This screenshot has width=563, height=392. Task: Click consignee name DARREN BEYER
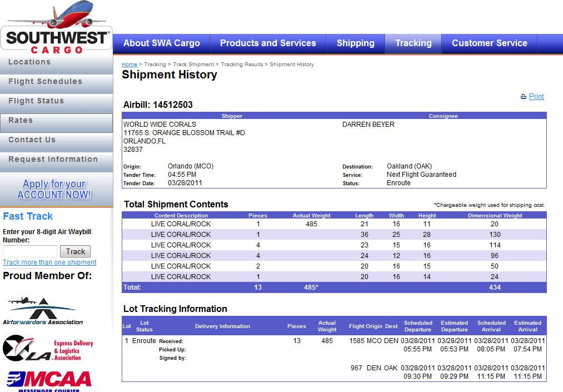[x=368, y=125]
